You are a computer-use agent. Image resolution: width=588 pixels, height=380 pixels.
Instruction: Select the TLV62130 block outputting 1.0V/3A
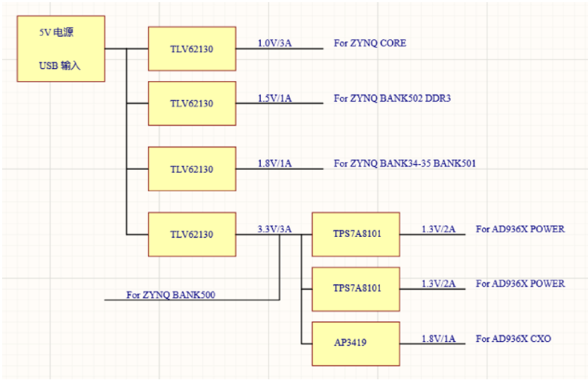point(192,49)
